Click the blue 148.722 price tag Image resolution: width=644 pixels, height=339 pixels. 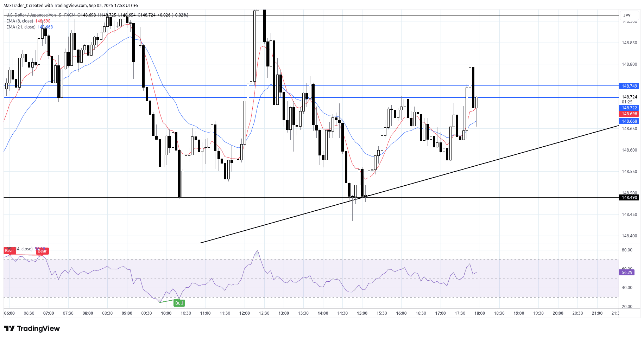(629, 108)
